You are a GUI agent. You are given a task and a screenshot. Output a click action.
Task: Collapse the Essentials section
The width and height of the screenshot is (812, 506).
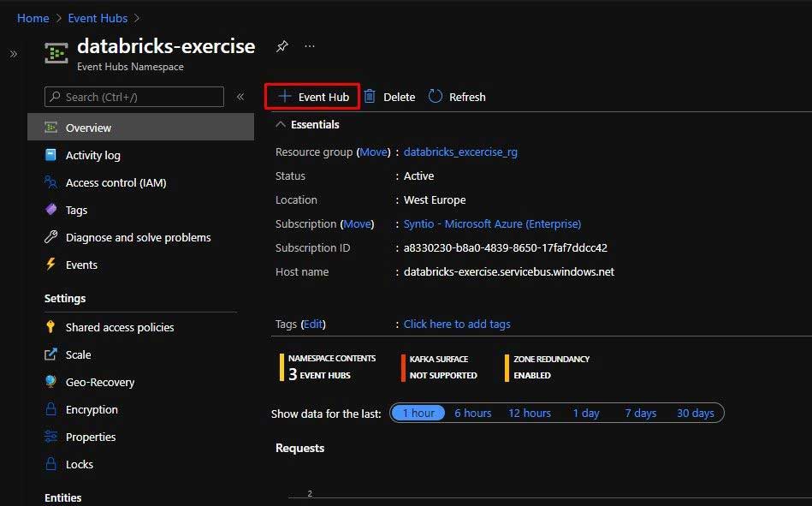[281, 124]
